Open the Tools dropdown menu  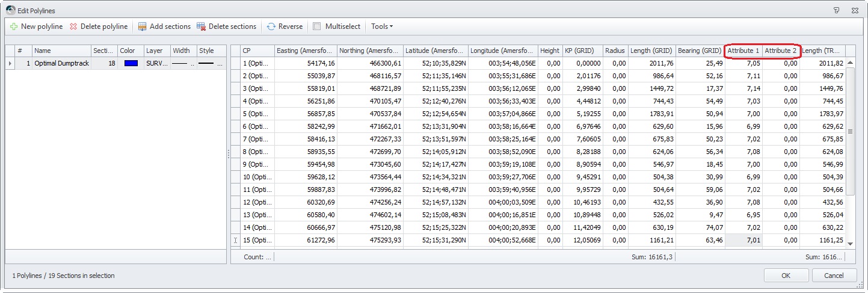382,26
